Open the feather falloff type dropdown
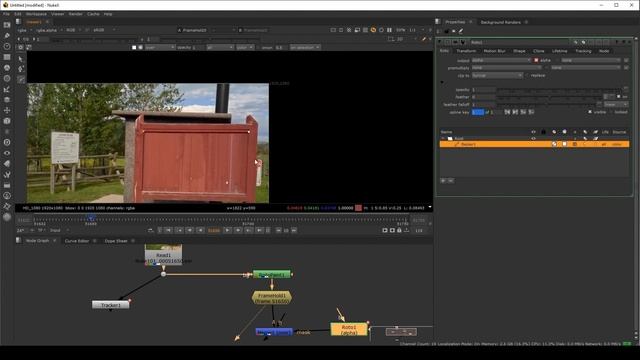 [x=616, y=104]
